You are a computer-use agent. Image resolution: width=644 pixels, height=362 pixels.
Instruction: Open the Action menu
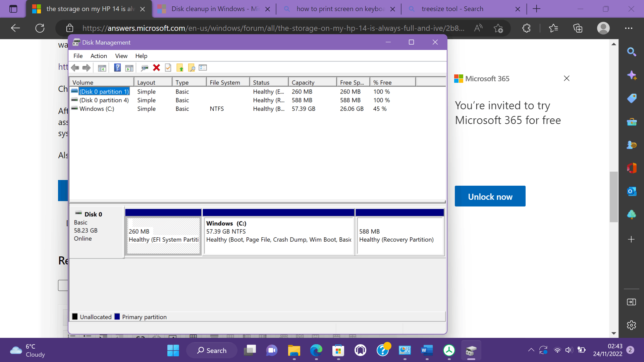(99, 56)
